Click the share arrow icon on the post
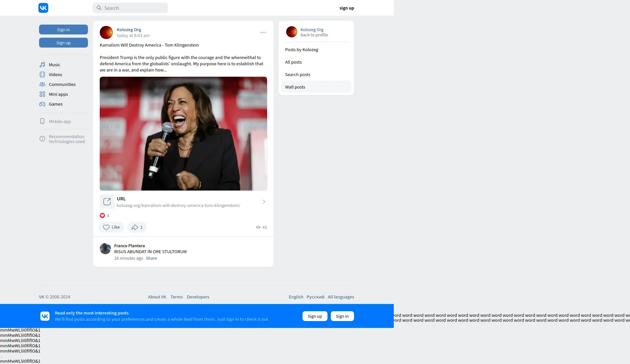630x364 pixels. 135,227
